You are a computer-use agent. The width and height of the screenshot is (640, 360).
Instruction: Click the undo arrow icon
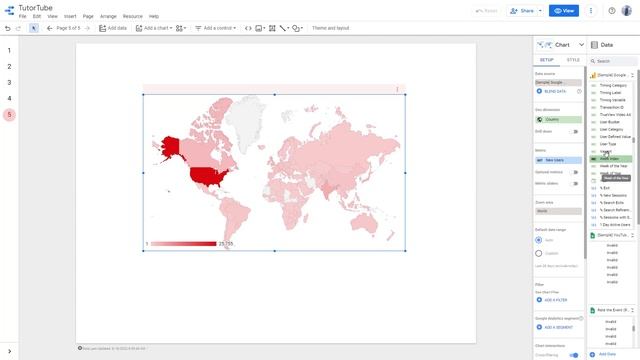(x=7, y=28)
